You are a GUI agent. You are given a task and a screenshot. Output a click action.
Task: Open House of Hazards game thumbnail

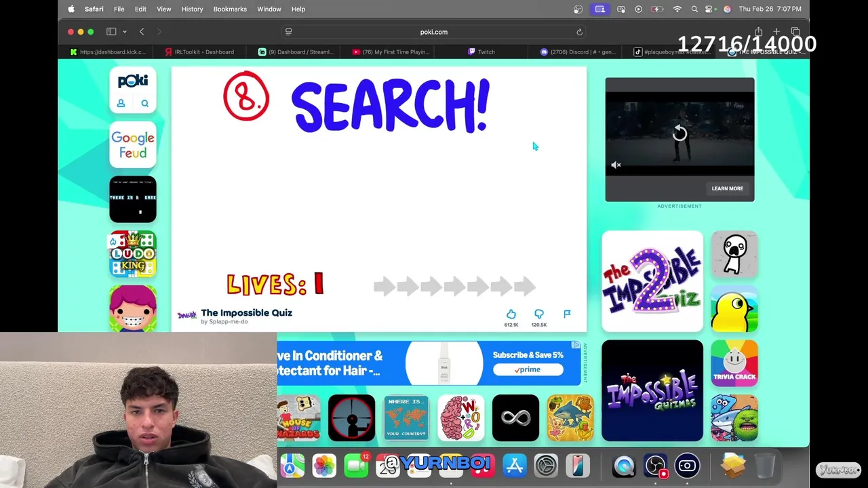(x=298, y=418)
